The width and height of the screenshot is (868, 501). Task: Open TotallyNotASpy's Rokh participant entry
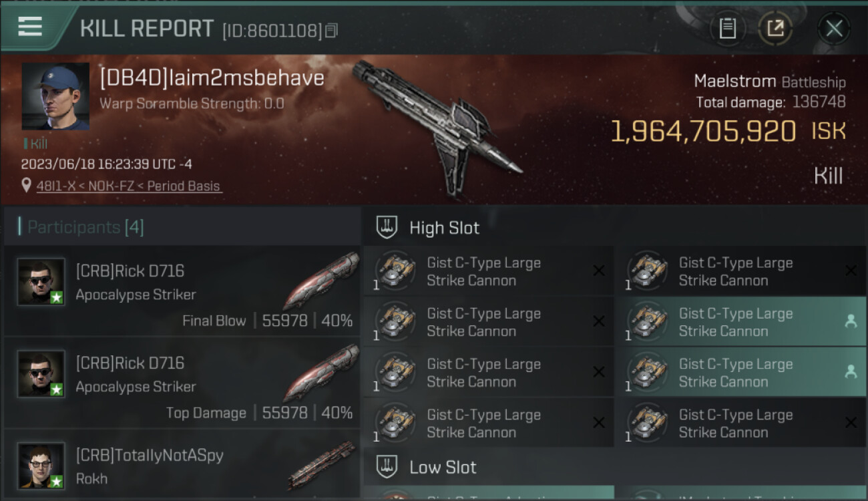[182, 466]
